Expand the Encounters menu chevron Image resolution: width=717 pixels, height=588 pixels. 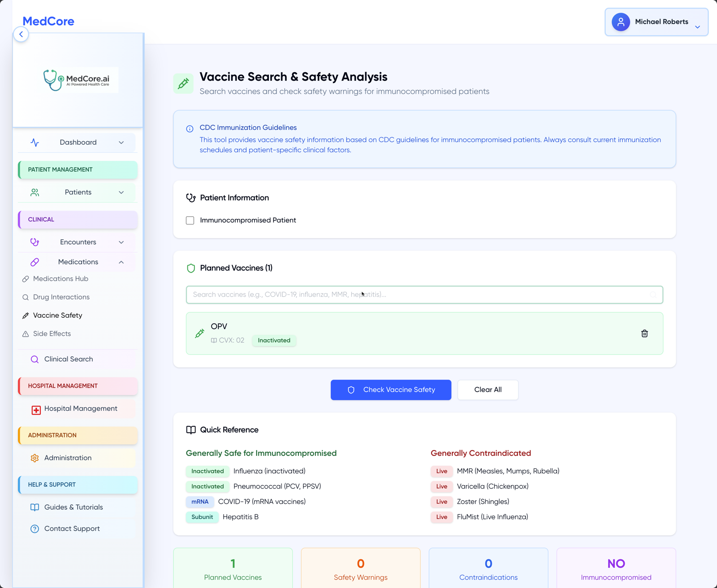coord(121,242)
